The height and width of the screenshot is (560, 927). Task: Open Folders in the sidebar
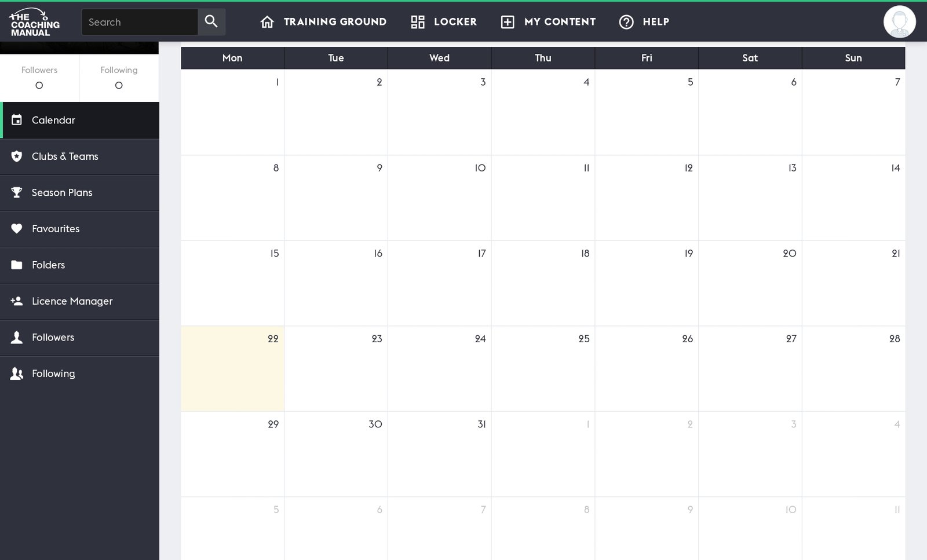(x=79, y=265)
